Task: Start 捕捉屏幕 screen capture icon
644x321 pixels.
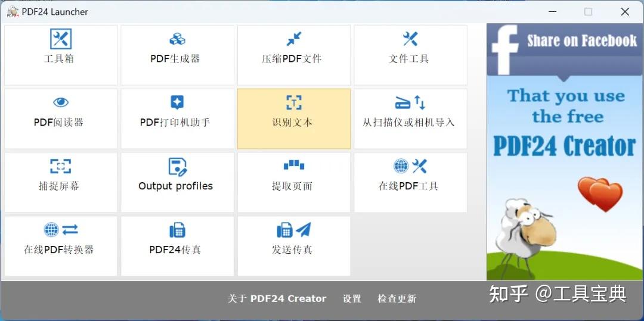Action: point(61,166)
